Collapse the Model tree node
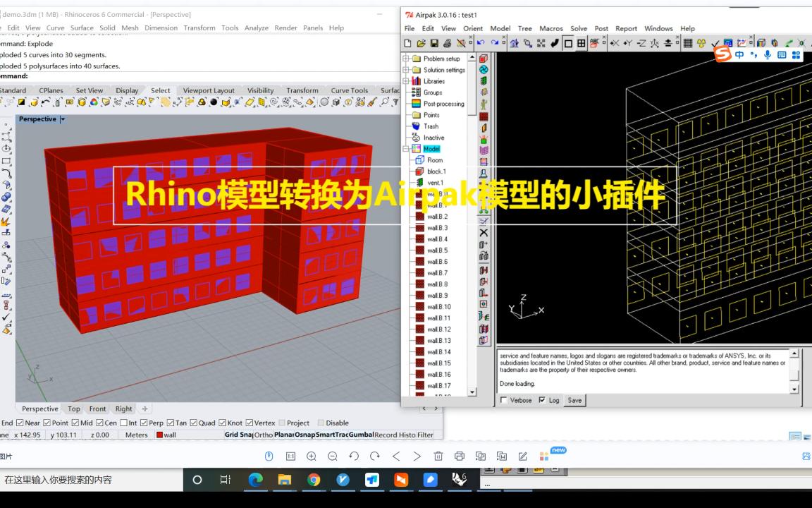Screen dimensions: 812x508 (x=405, y=149)
